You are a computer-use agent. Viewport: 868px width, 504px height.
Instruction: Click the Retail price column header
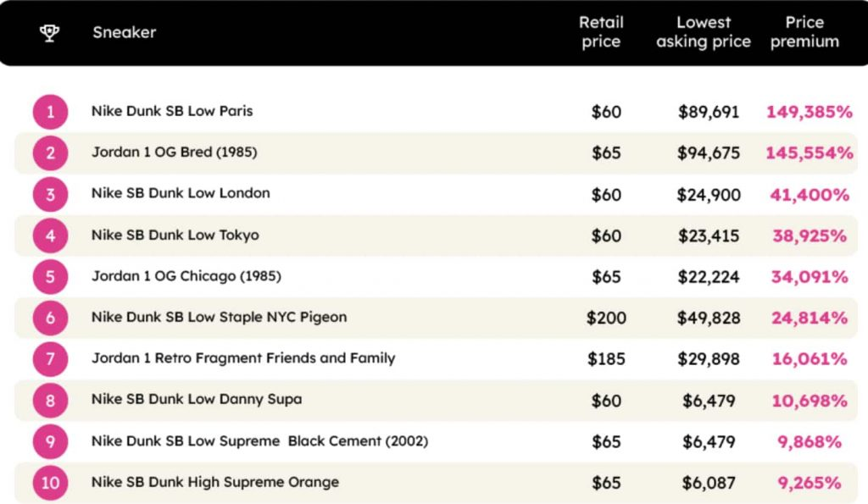click(x=601, y=32)
